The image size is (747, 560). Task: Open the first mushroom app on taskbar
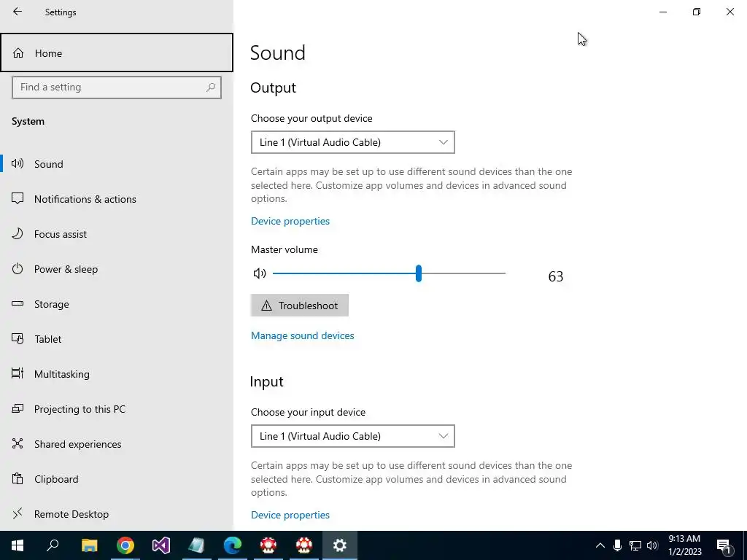click(268, 545)
